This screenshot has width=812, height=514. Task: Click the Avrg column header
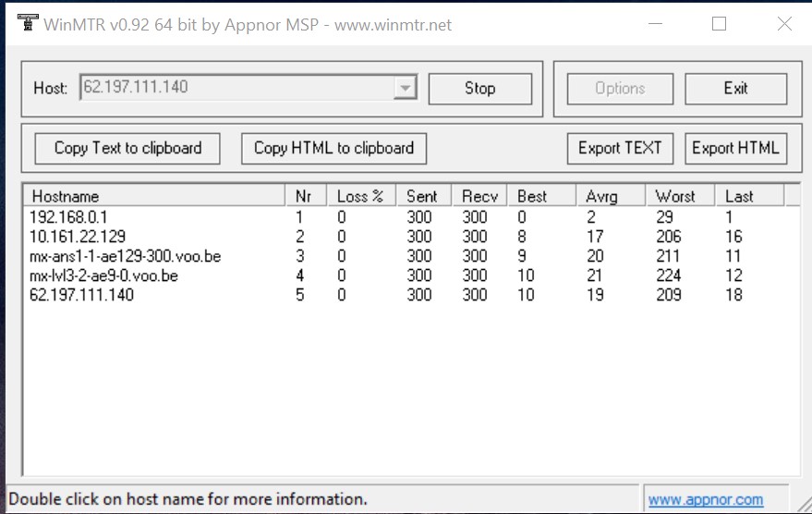pyautogui.click(x=611, y=196)
